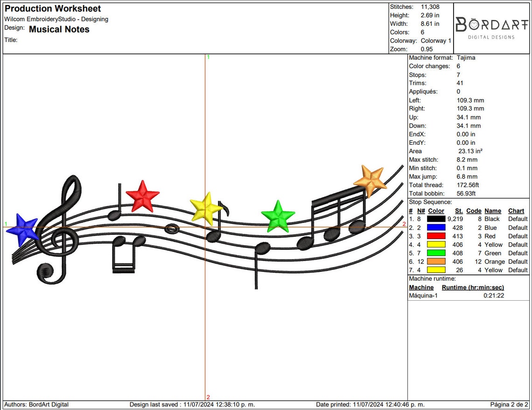Click the 'Green' color name

(493, 253)
